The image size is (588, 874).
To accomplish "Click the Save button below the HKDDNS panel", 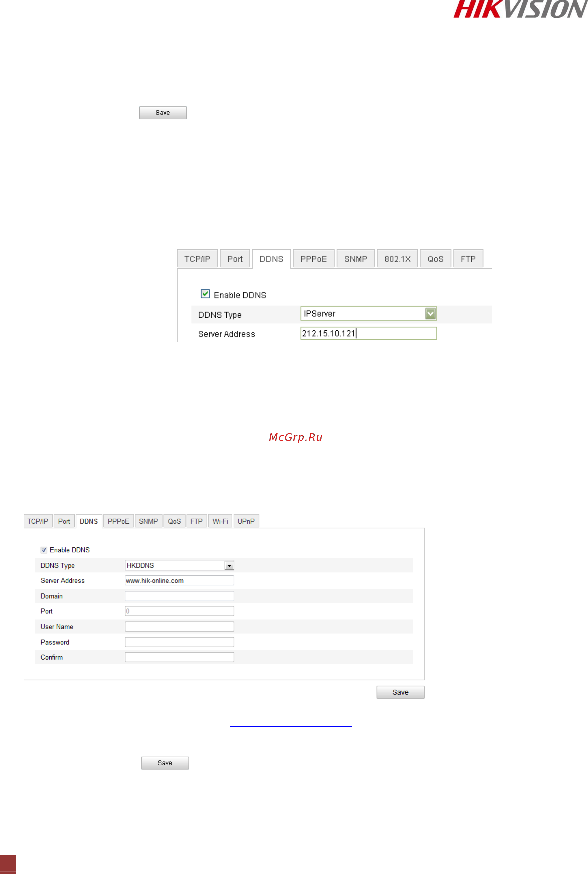I will (x=400, y=692).
